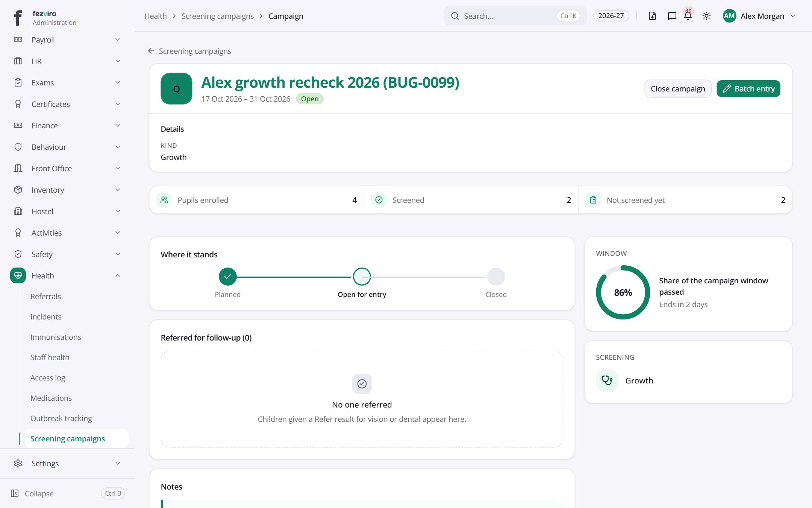Screen dimensions: 812x508
Task: Click the AM user avatar
Action: click(729, 16)
